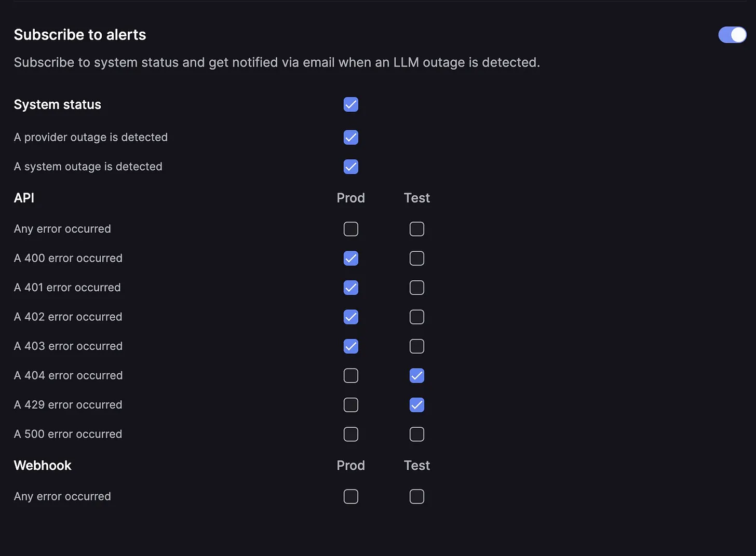The image size is (756, 556).
Task: Uncheck Prod alerts for 401 errors
Action: point(350,288)
